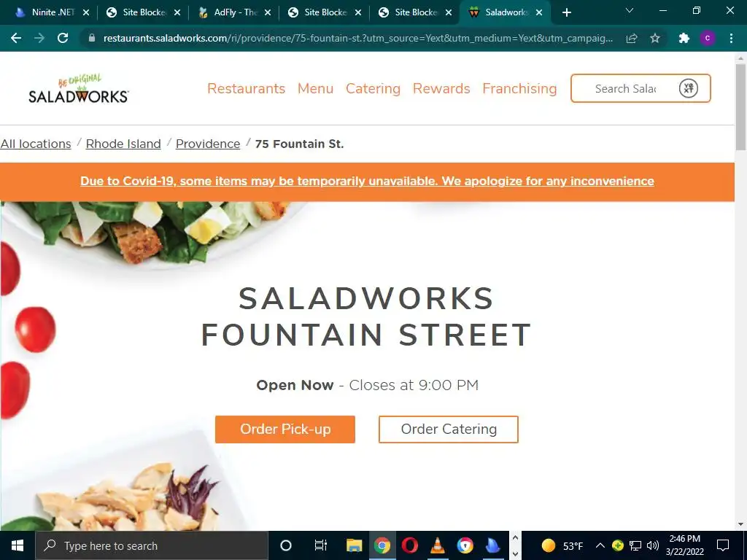
Task: Follow the Rhode Island breadcrumb link
Action: point(123,144)
